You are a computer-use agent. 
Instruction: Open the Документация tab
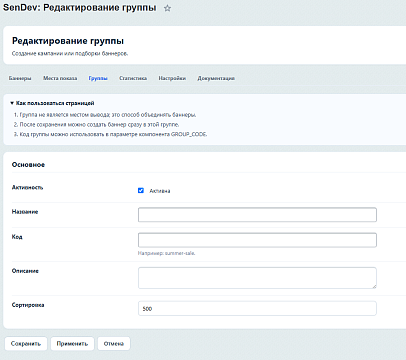click(216, 78)
